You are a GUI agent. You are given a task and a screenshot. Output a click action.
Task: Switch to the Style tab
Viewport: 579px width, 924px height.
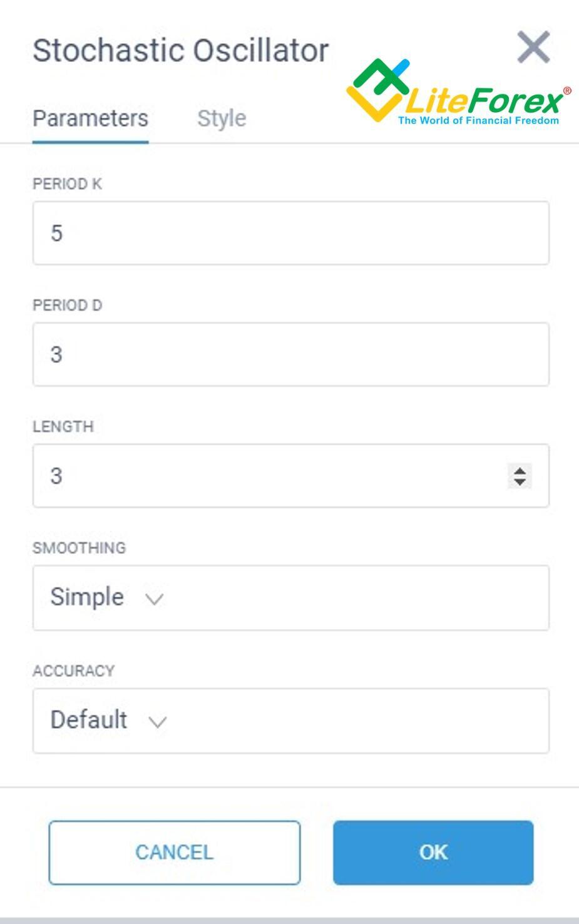click(222, 118)
